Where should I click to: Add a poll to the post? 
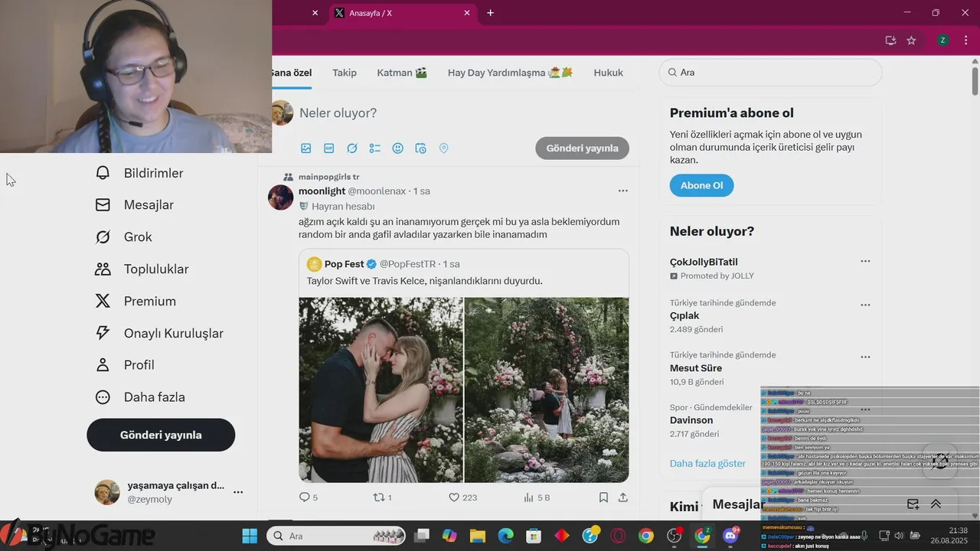coord(375,148)
